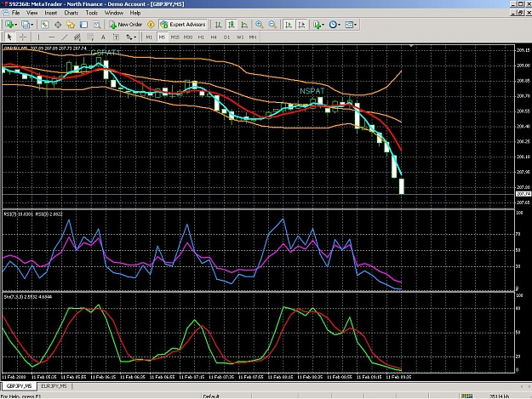Toggle the Expert Advisors button
This screenshot has height=399, width=532.
[183, 25]
